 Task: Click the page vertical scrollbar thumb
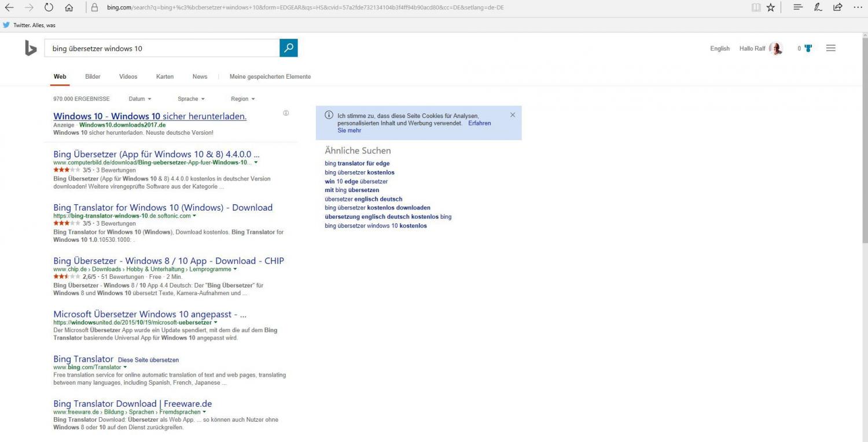tap(865, 142)
